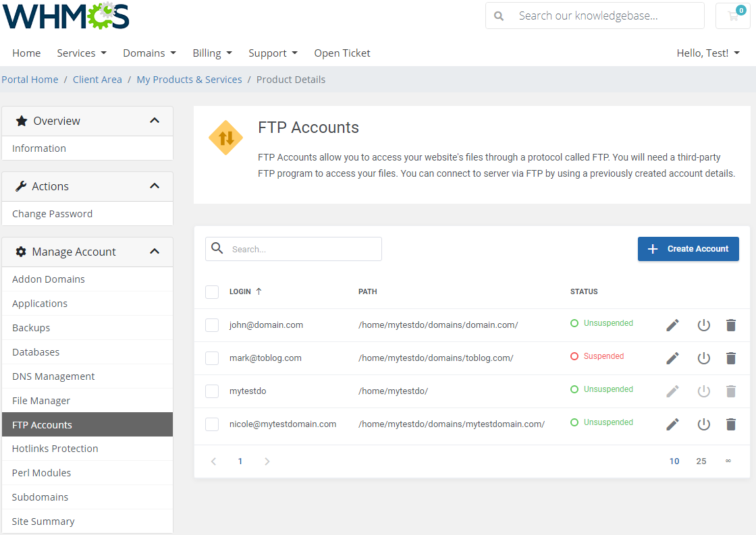Follow My Products & Services breadcrumb

tap(189, 80)
